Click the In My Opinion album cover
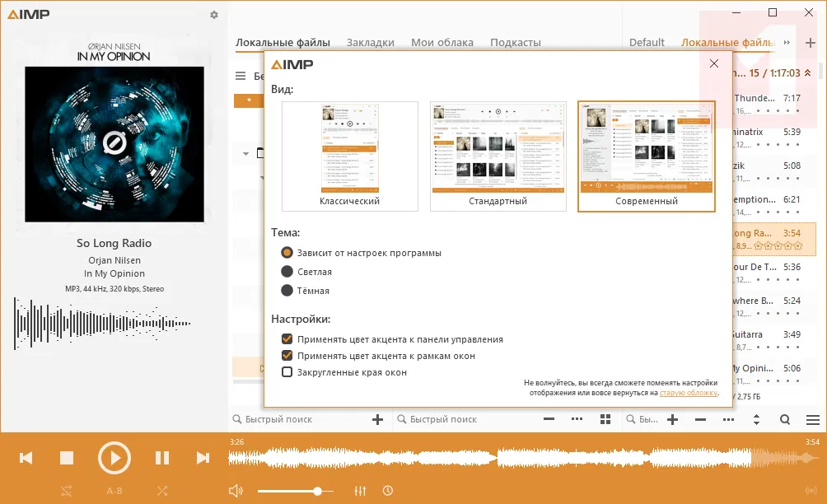Screen dimensions: 827x504 pyautogui.click(x=114, y=144)
